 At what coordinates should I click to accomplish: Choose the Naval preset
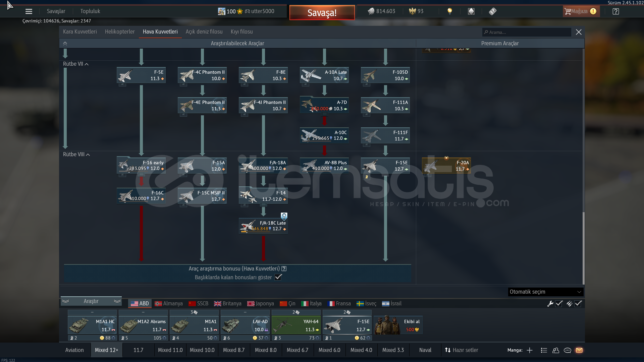tap(425, 350)
